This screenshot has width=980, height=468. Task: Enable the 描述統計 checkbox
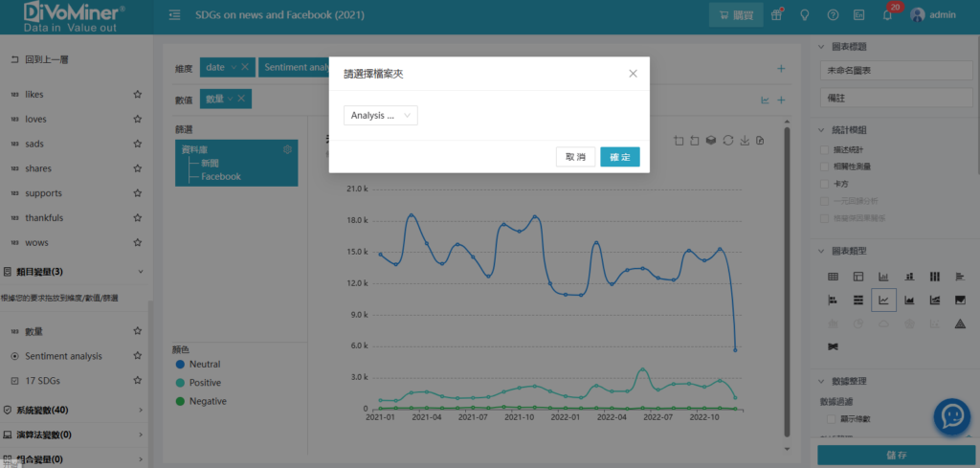tap(825, 149)
